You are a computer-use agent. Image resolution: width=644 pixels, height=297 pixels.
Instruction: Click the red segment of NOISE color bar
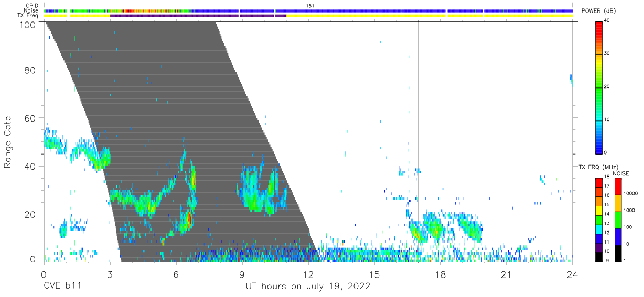click(x=618, y=186)
